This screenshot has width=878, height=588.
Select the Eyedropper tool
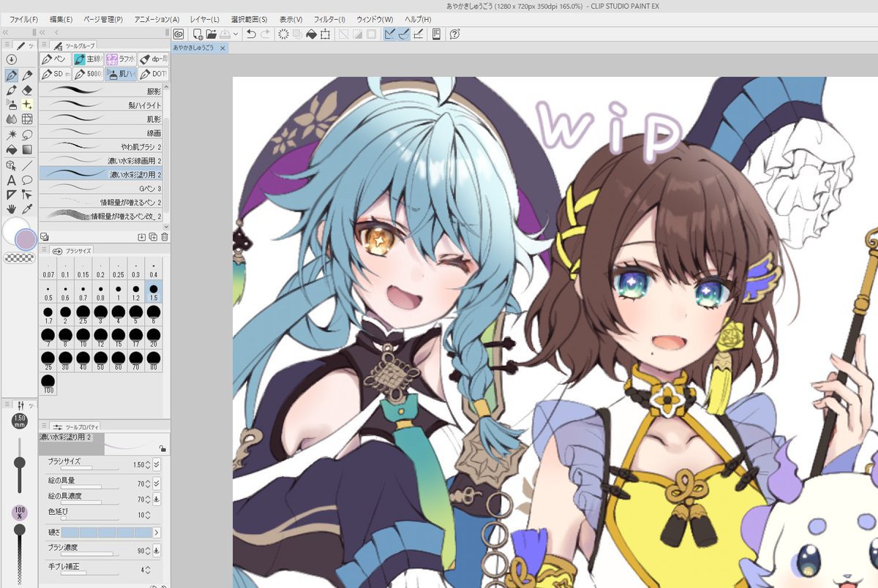click(27, 209)
